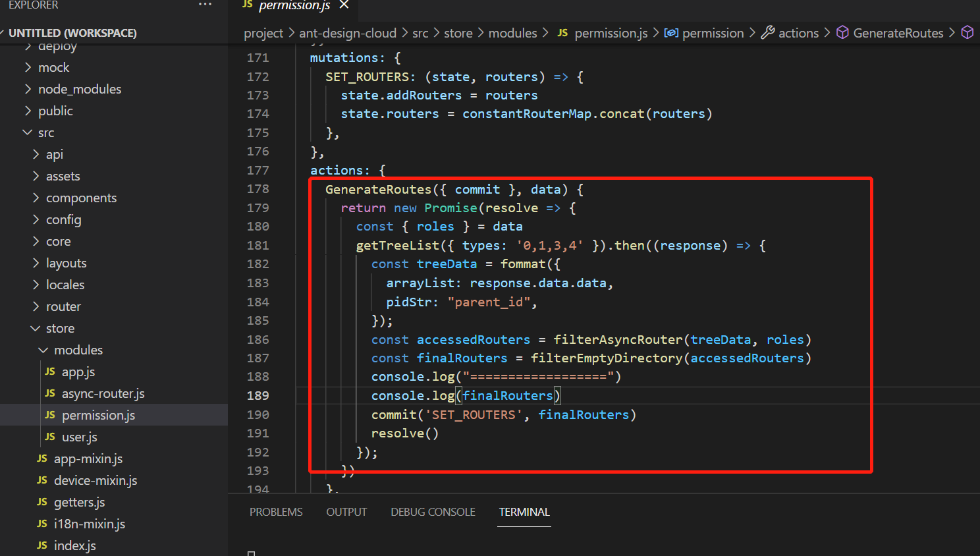Screen dimensions: 980x556
Task: Expand the layouts folder
Action: [x=67, y=263]
